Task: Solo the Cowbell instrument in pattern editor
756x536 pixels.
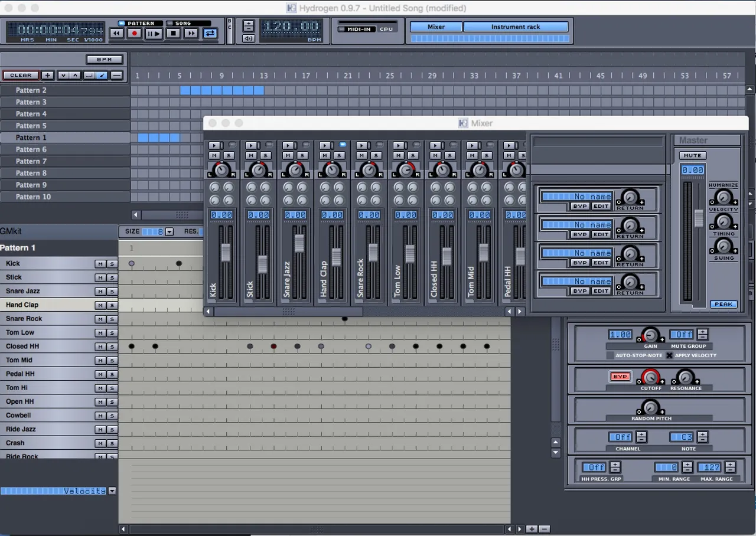Action: pos(112,416)
